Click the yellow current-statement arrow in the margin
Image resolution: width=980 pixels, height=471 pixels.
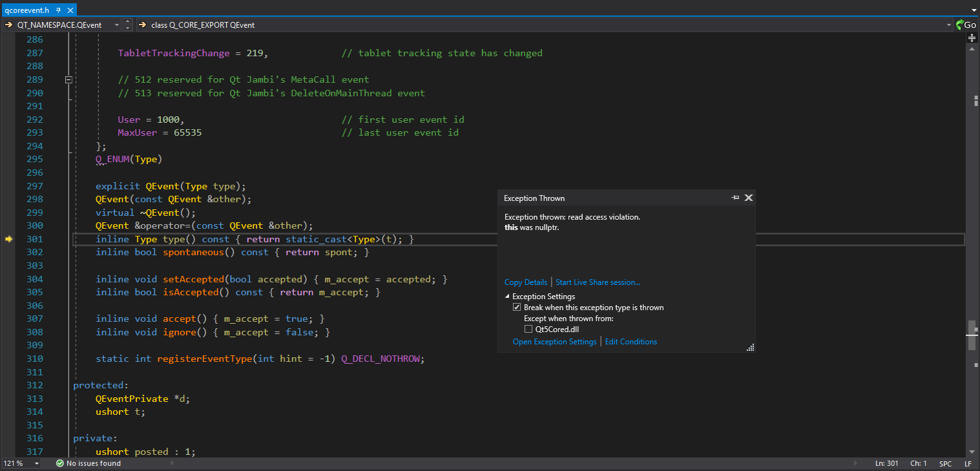click(9, 239)
